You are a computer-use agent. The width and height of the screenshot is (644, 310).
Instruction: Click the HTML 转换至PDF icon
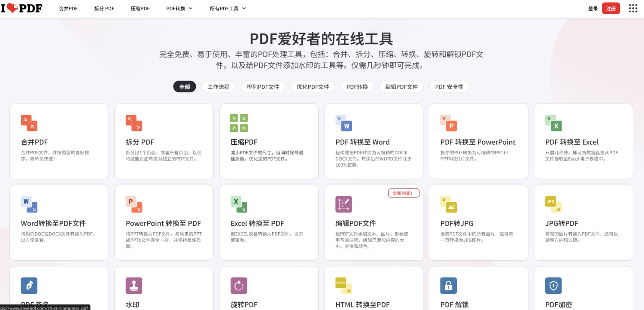344,286
